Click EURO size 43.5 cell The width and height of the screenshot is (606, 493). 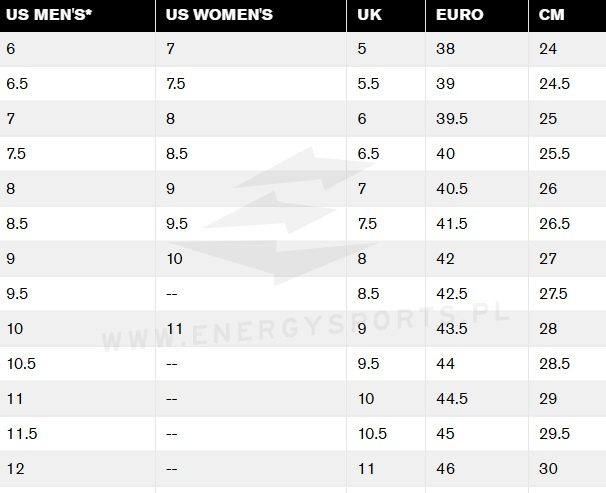pyautogui.click(x=452, y=329)
